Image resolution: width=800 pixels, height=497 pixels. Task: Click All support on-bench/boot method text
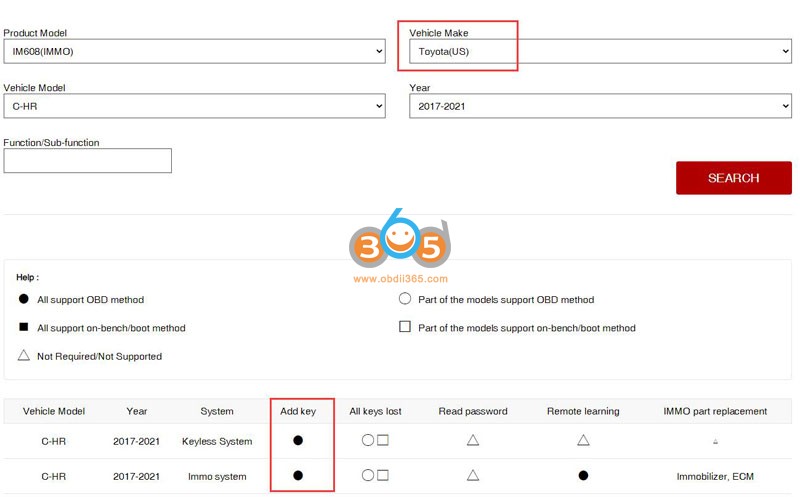point(111,328)
